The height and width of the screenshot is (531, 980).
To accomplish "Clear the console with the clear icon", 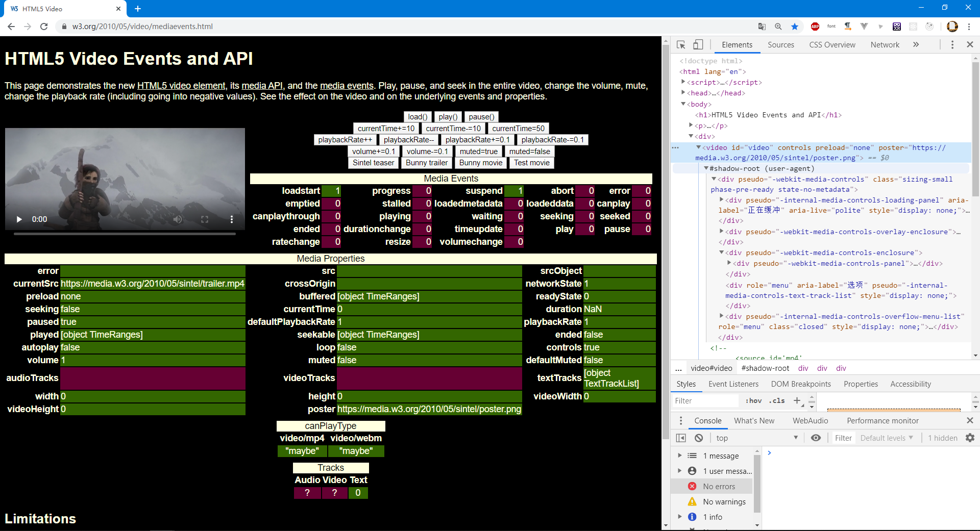I will [698, 438].
